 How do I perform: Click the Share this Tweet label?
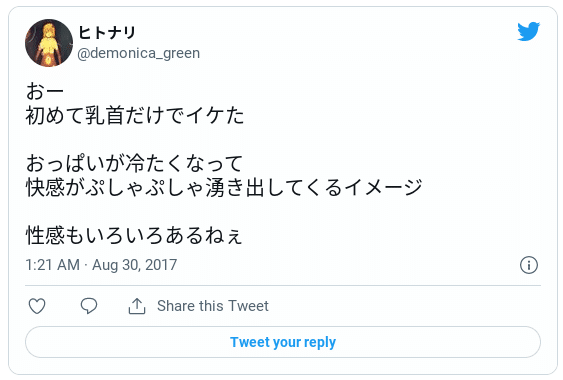[213, 306]
